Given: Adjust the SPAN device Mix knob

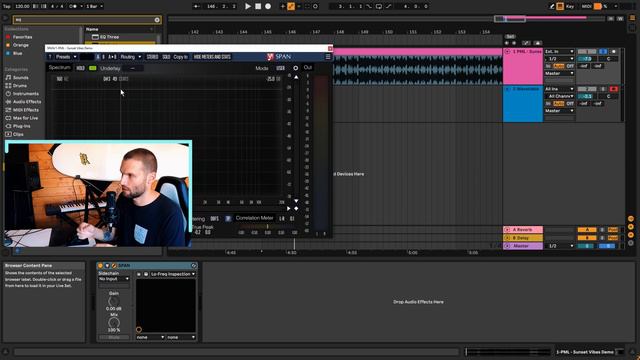Looking at the screenshot, I should click(113, 322).
